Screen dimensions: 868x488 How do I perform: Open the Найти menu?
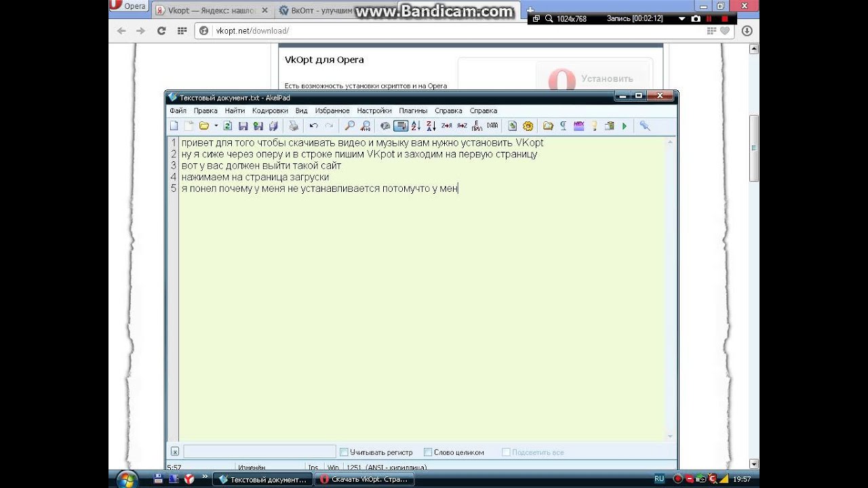click(235, 110)
